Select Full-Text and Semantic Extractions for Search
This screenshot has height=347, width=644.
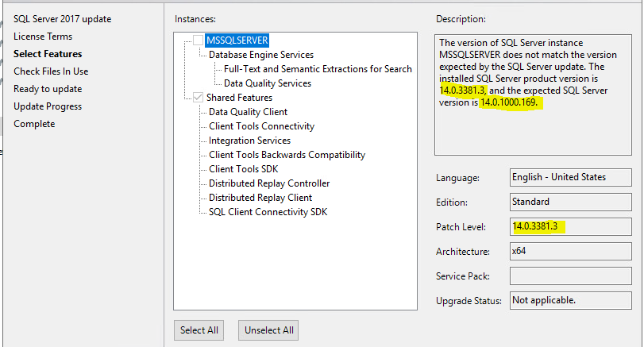(x=318, y=69)
